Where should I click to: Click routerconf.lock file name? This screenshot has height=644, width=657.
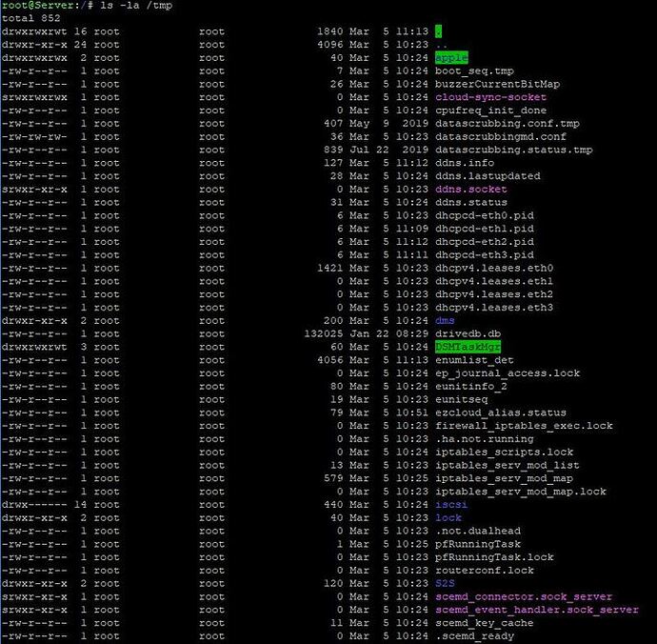click(485, 571)
